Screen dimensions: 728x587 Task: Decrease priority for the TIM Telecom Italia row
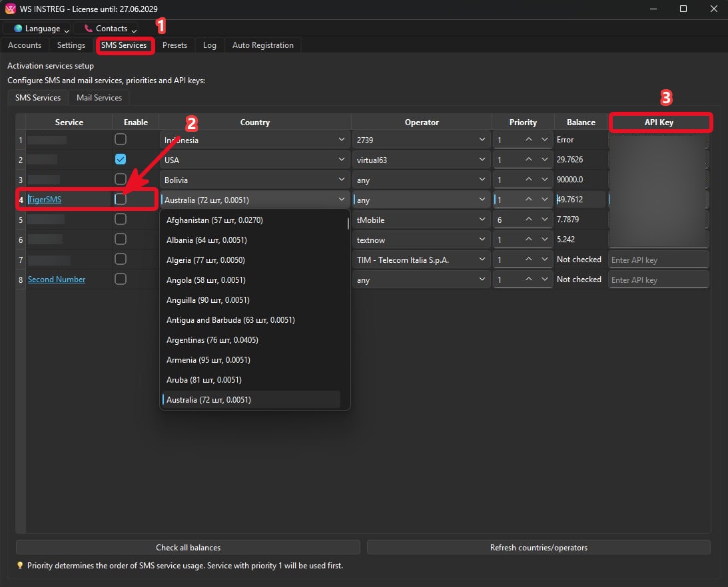[x=544, y=259]
